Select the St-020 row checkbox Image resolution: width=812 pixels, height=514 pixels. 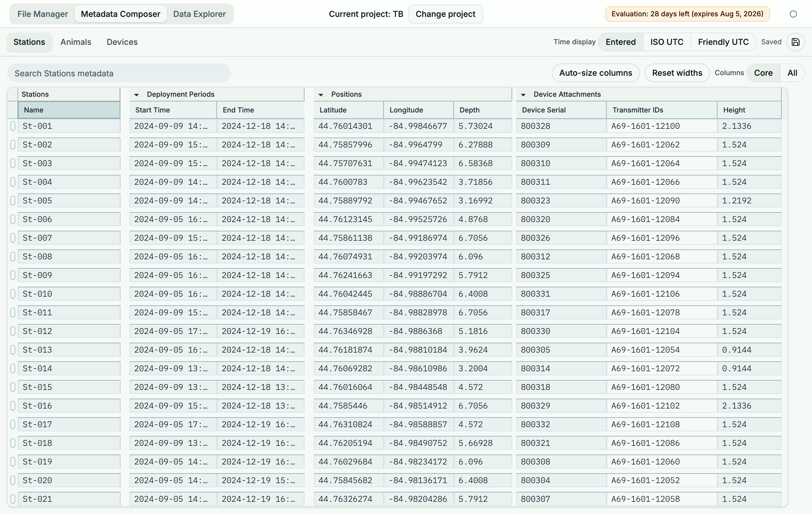[x=13, y=480]
